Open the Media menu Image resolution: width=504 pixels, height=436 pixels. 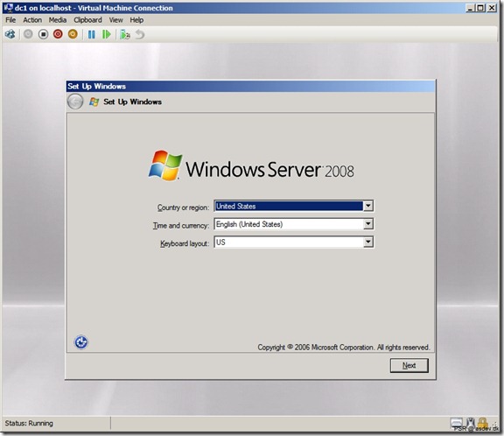(58, 20)
